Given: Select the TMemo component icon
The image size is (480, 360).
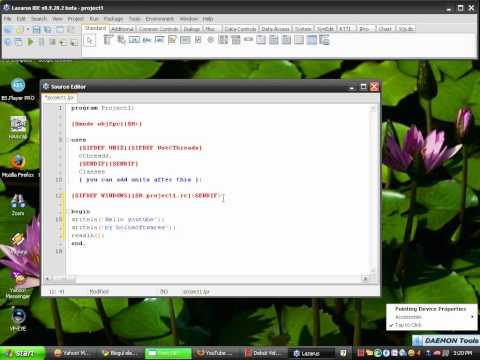Looking at the screenshot, I should pyautogui.click(x=172, y=40).
